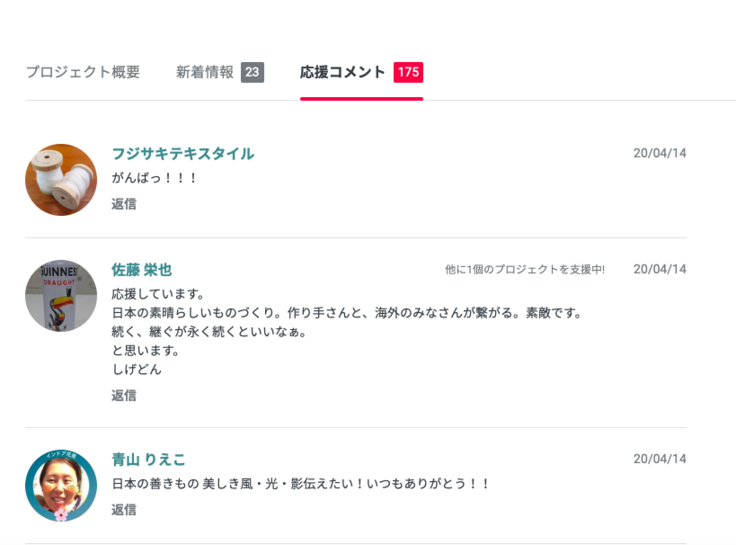Select the 応援コメント tab
Viewport: 736px width, 545px height.
click(x=342, y=72)
